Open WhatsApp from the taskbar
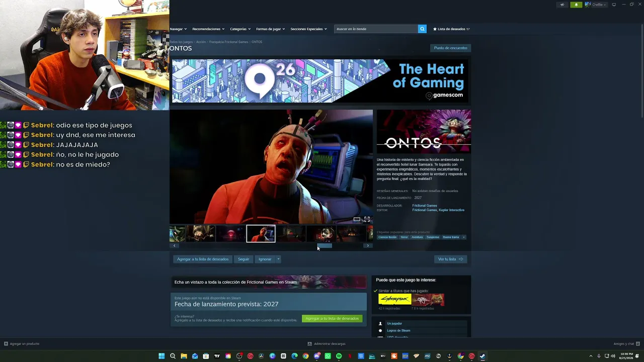The height and width of the screenshot is (362, 644). tap(328, 356)
